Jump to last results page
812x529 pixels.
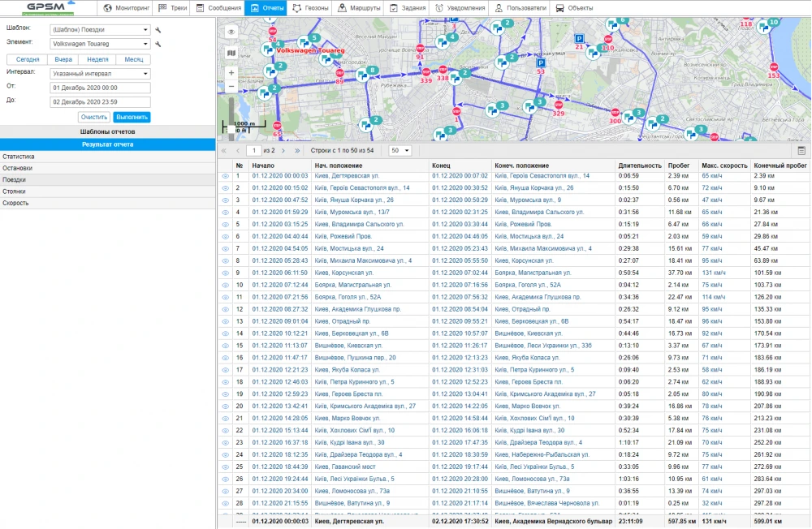(297, 151)
